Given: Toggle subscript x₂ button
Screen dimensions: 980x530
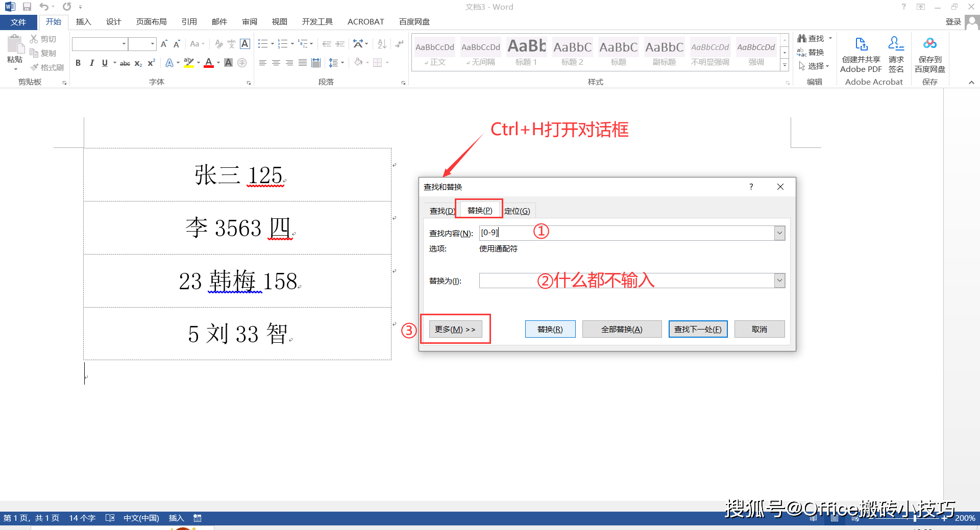Looking at the screenshot, I should pyautogui.click(x=138, y=63).
